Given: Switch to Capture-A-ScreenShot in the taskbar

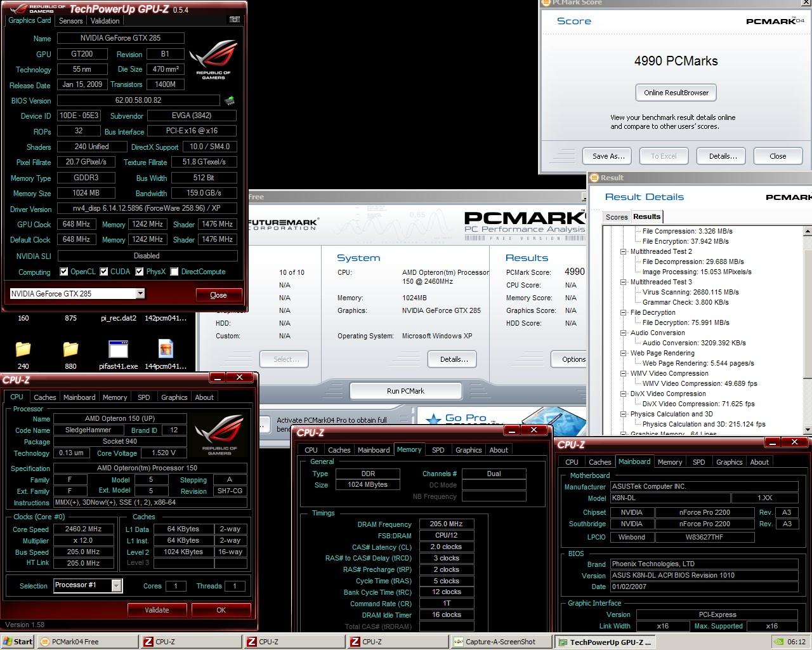Looking at the screenshot, I should tap(501, 642).
